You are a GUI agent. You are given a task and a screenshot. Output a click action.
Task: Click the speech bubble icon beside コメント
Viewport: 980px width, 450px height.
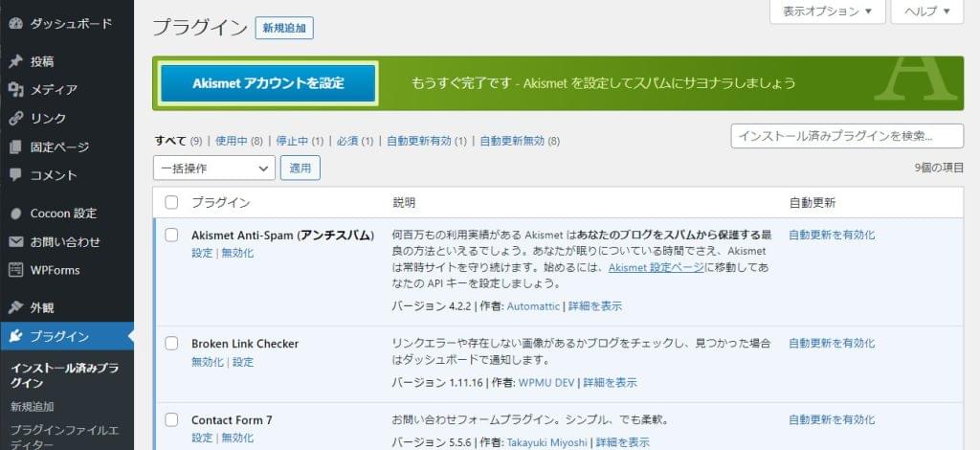15,176
